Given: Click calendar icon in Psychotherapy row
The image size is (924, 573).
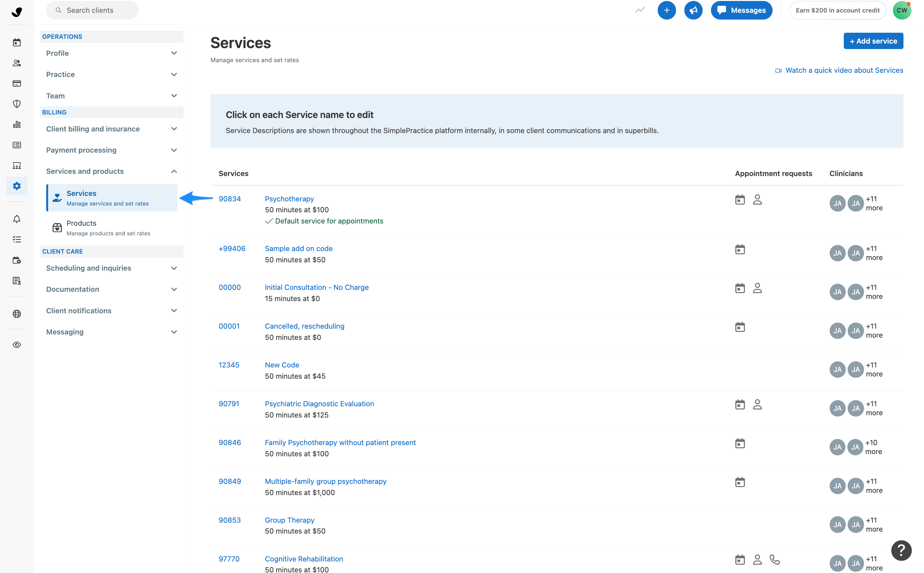Looking at the screenshot, I should tap(740, 200).
